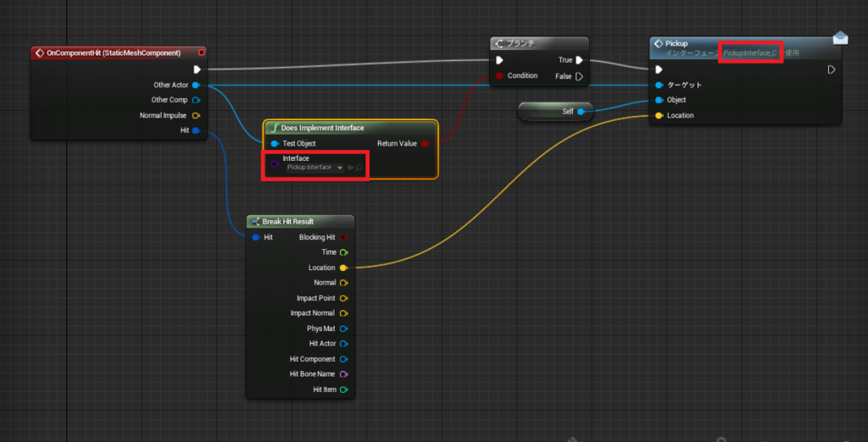Click the browse magnifier icon beside Pickup Interface
The width and height of the screenshot is (868, 442).
[x=359, y=168]
